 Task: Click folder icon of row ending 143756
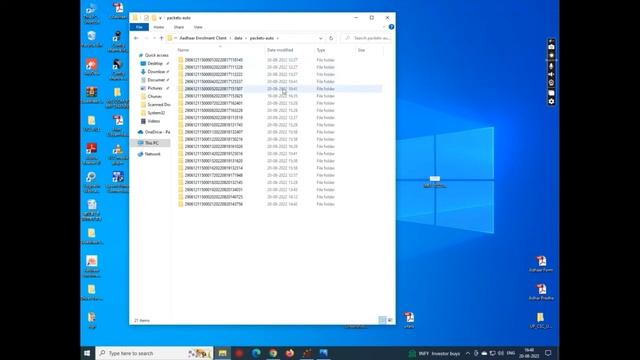click(x=181, y=204)
